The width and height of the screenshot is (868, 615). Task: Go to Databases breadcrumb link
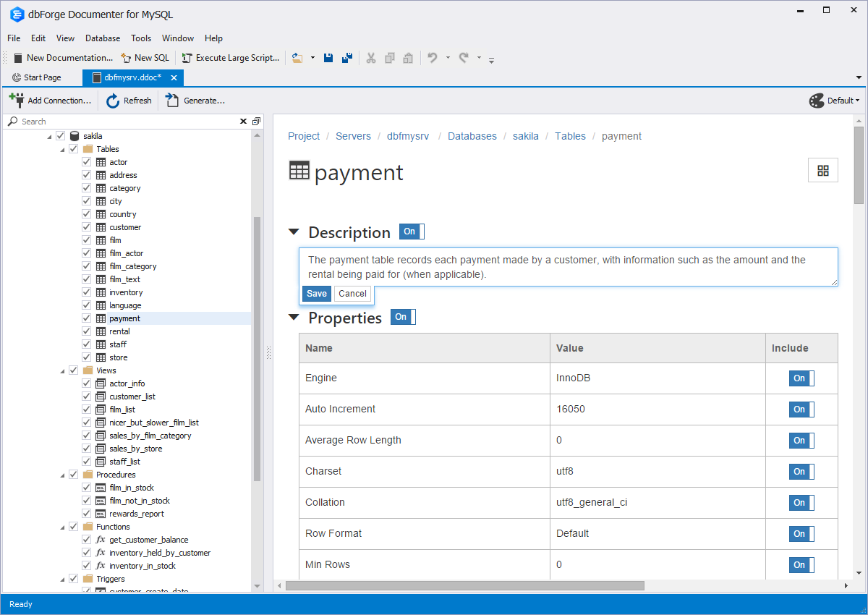tap(472, 136)
